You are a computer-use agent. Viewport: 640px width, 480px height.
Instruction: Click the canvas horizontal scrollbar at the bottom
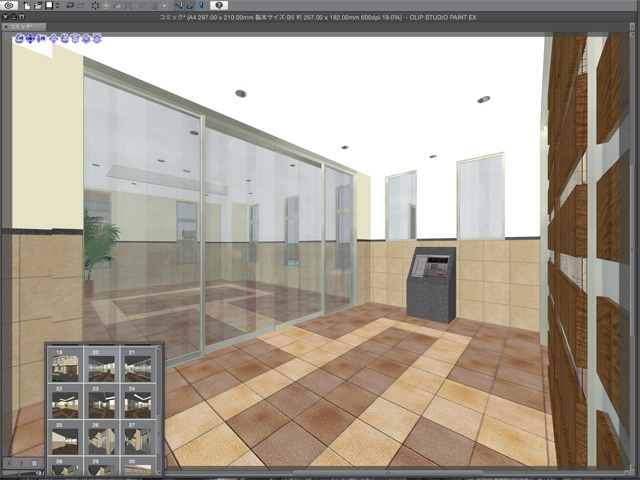(x=387, y=472)
